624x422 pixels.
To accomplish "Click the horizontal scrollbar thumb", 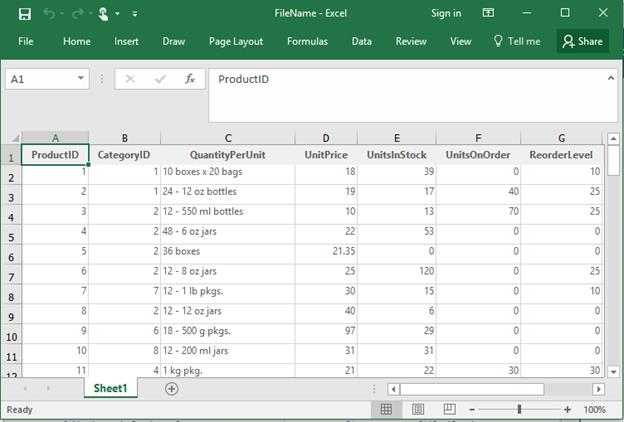I will (472, 389).
